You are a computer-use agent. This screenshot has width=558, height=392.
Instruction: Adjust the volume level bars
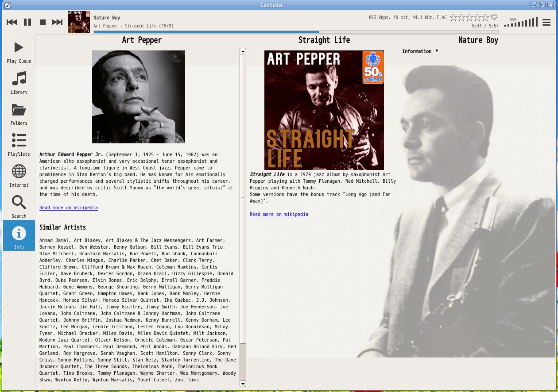point(521,23)
